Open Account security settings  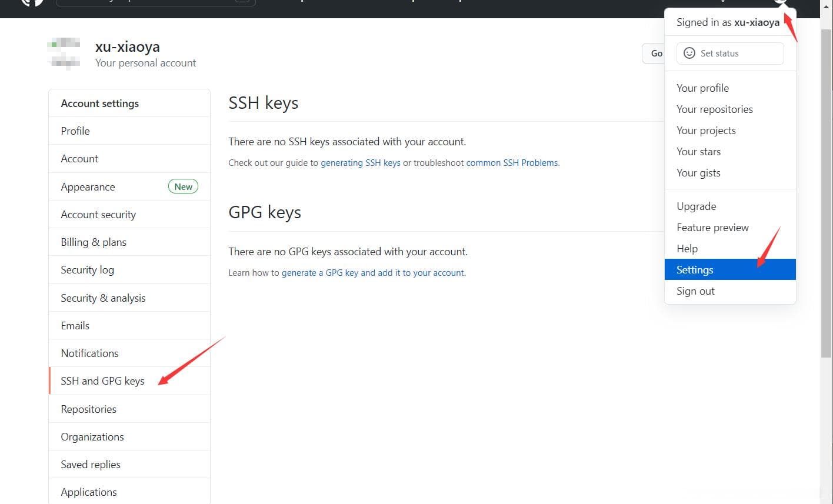[x=129, y=215]
